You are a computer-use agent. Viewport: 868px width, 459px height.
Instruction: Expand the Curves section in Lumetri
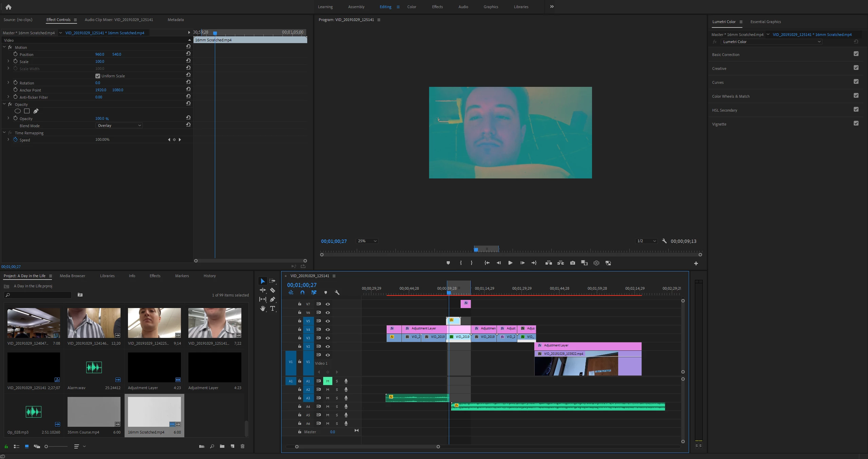(x=718, y=82)
